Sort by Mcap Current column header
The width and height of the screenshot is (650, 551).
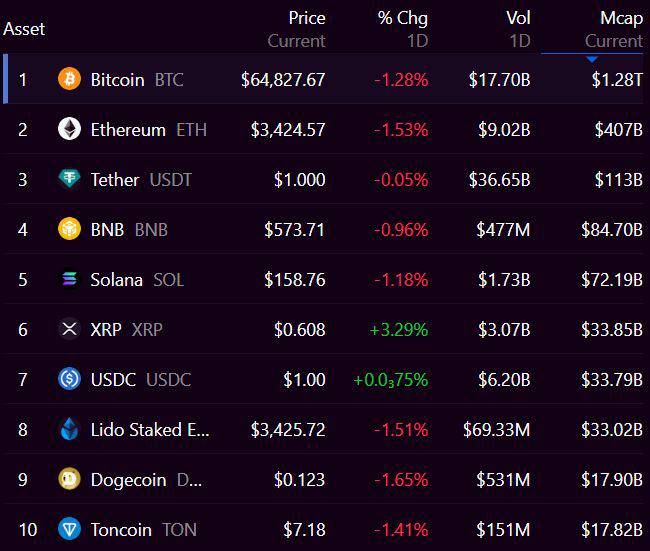614,29
